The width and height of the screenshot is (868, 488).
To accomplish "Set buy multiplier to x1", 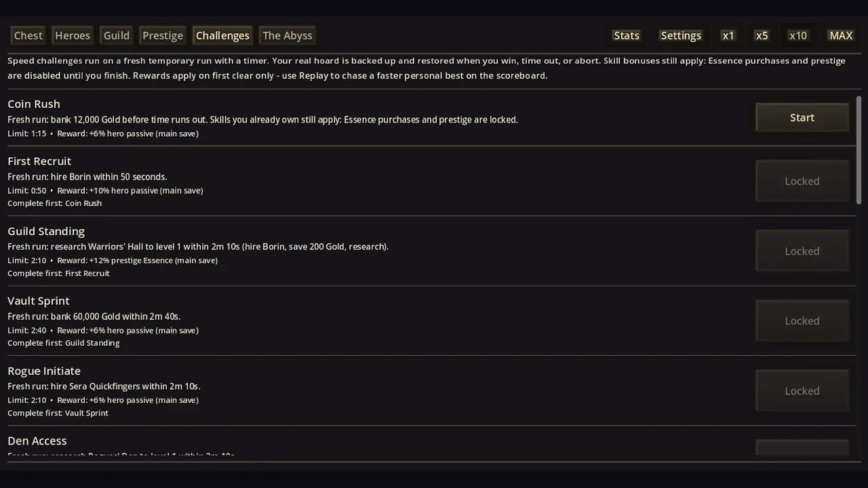I will [728, 35].
